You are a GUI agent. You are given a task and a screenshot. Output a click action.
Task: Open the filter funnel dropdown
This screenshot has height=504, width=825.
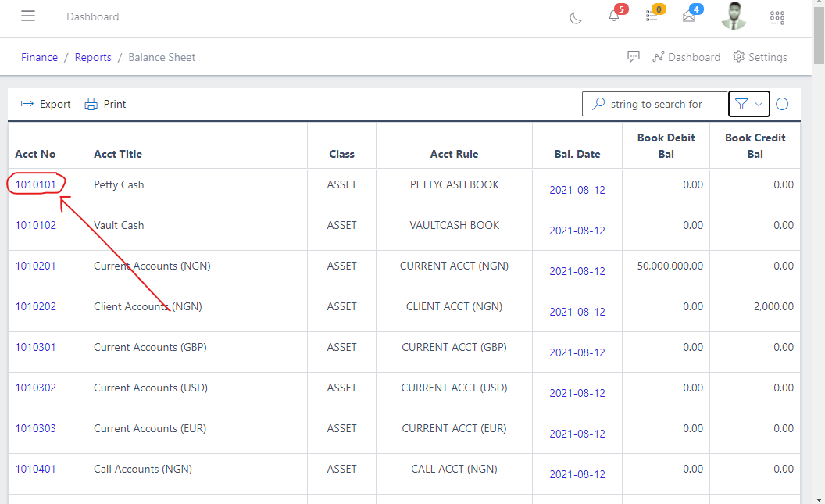pyautogui.click(x=749, y=104)
